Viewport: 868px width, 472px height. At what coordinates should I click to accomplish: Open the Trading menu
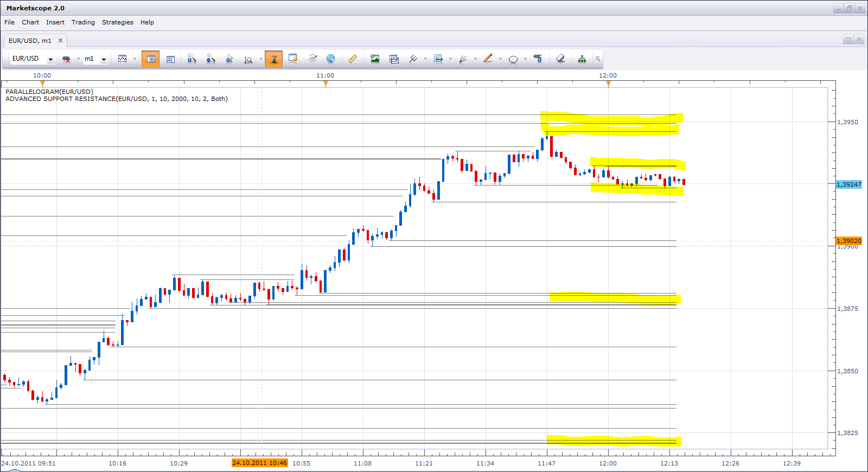[83, 22]
